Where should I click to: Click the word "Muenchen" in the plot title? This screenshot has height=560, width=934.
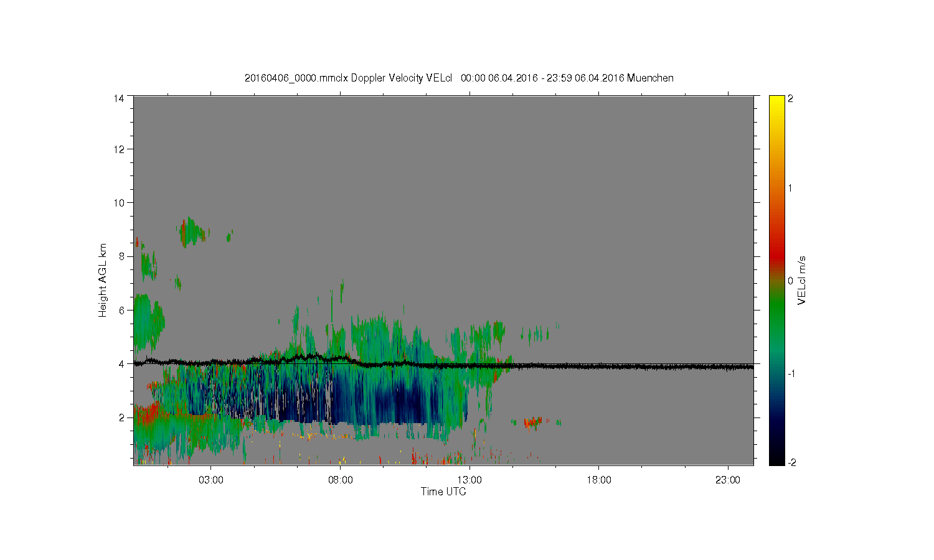650,78
